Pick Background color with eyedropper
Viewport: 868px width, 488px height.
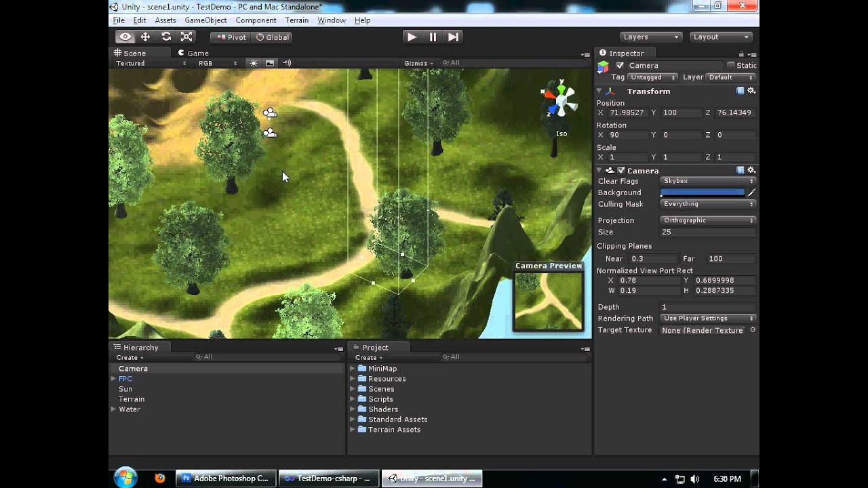coord(751,192)
